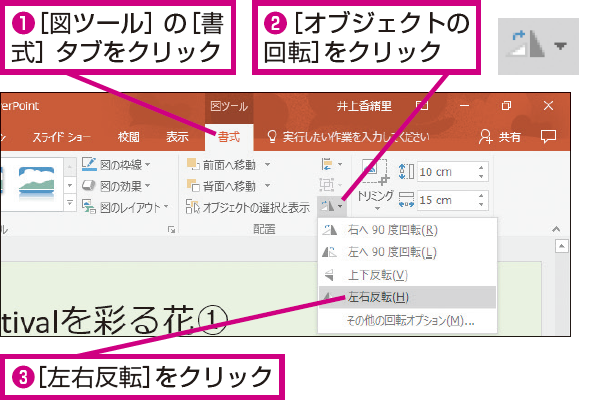Decrease width with the down spinner
The image size is (600, 400).
click(481, 205)
